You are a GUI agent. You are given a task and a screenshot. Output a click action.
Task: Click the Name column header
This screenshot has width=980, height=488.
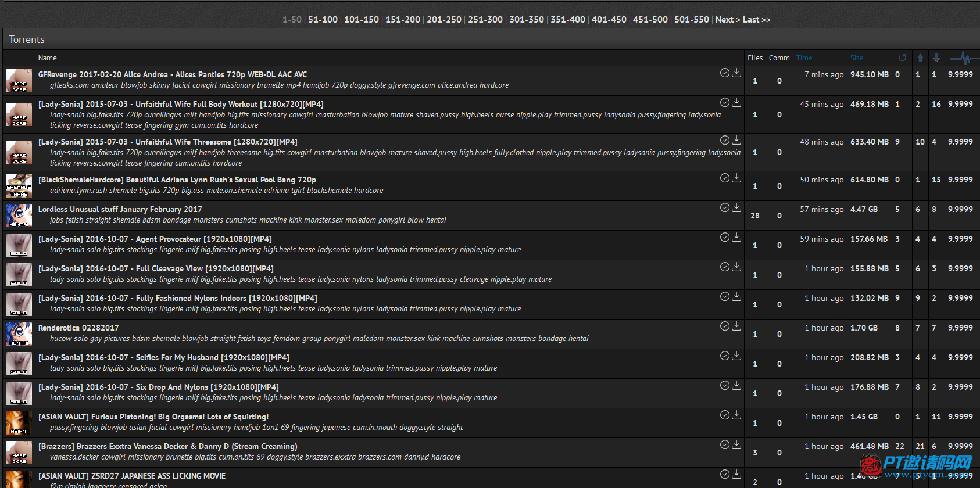pos(48,58)
